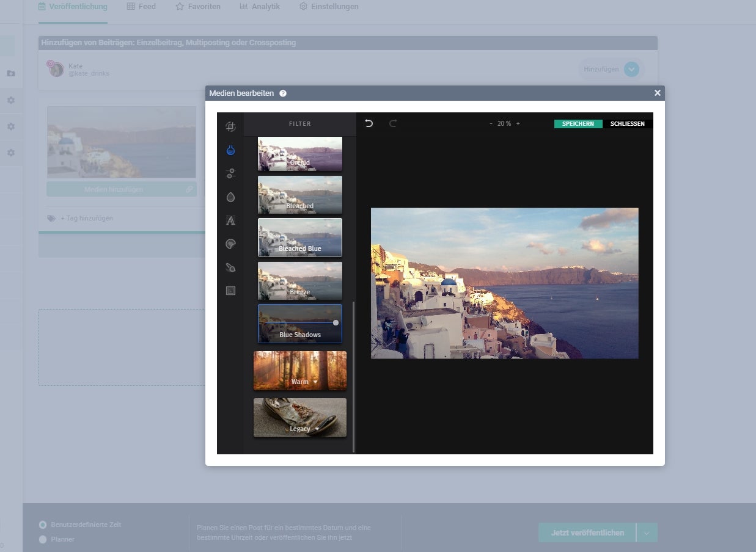This screenshot has height=552, width=756.
Task: Select the Finetune adjustments sliders icon
Action: click(230, 173)
